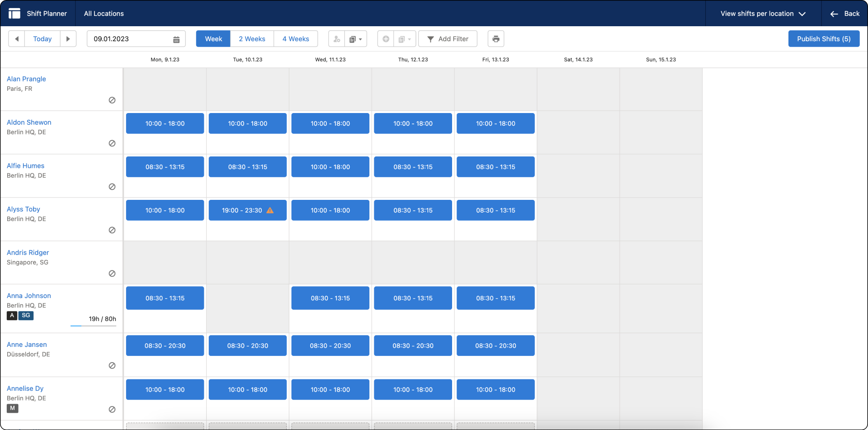This screenshot has height=430, width=868.
Task: Click the SG badge under Anna Johnson
Action: [x=26, y=316]
